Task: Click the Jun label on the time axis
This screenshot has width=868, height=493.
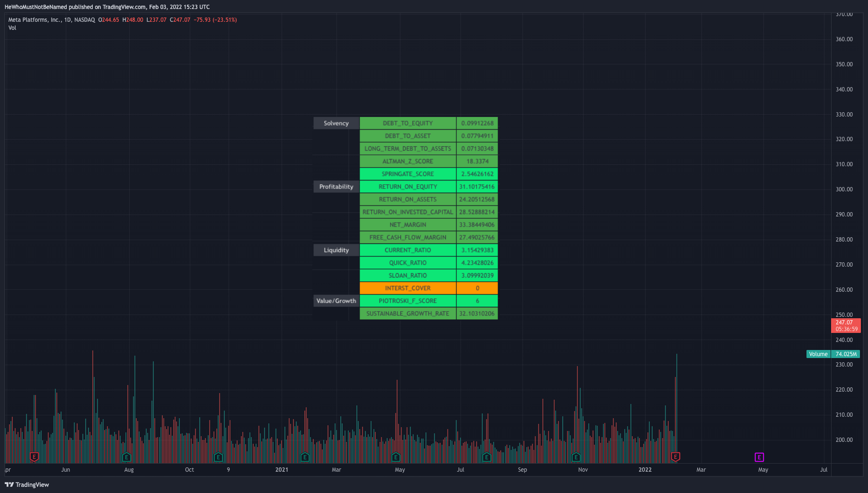Action: (66, 470)
